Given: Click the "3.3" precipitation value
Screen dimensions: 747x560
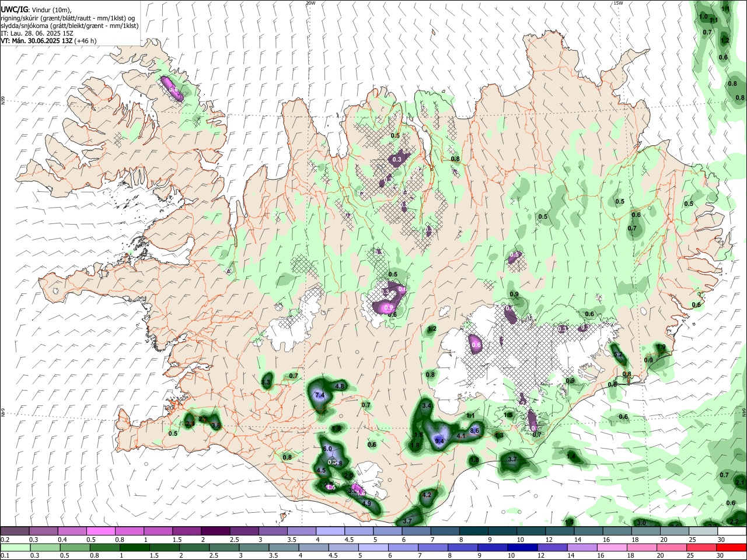Looking at the screenshot, I should 266,383.
